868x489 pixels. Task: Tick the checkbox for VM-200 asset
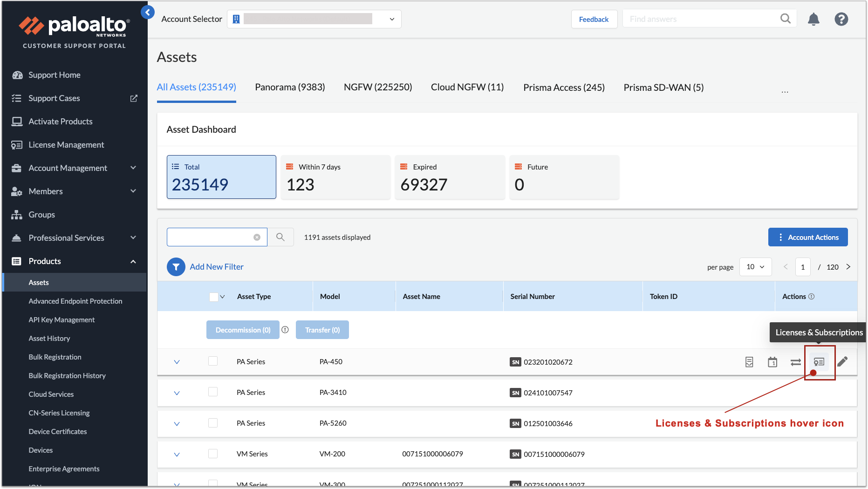(x=213, y=453)
